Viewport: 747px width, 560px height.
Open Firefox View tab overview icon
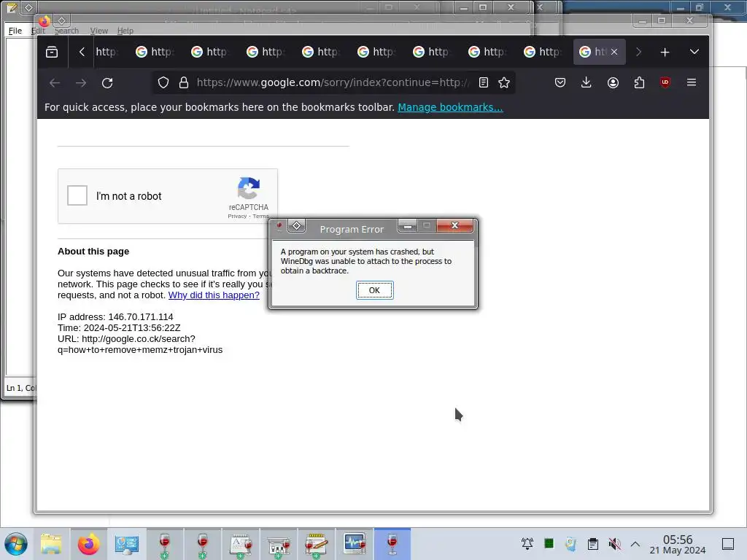tap(52, 52)
